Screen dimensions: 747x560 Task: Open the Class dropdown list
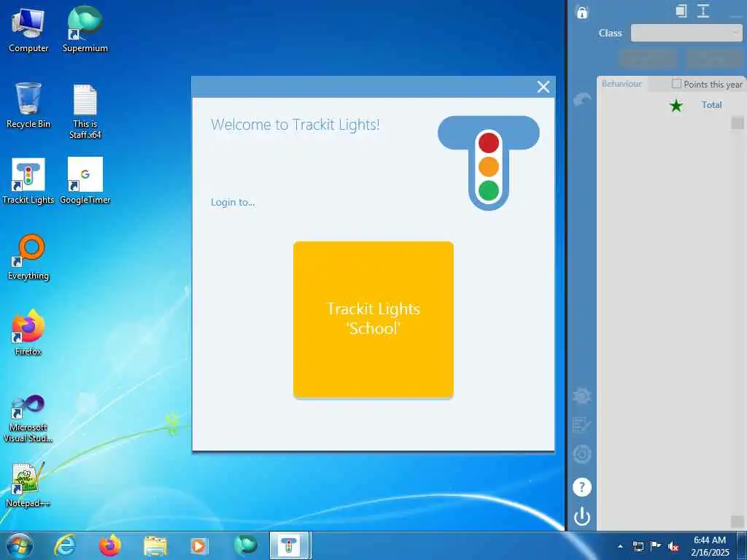(x=686, y=33)
